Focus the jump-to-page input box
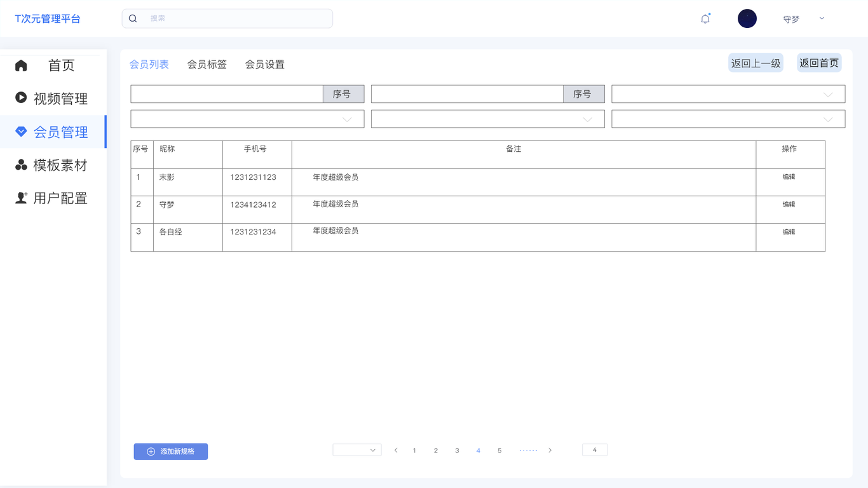 pyautogui.click(x=595, y=450)
